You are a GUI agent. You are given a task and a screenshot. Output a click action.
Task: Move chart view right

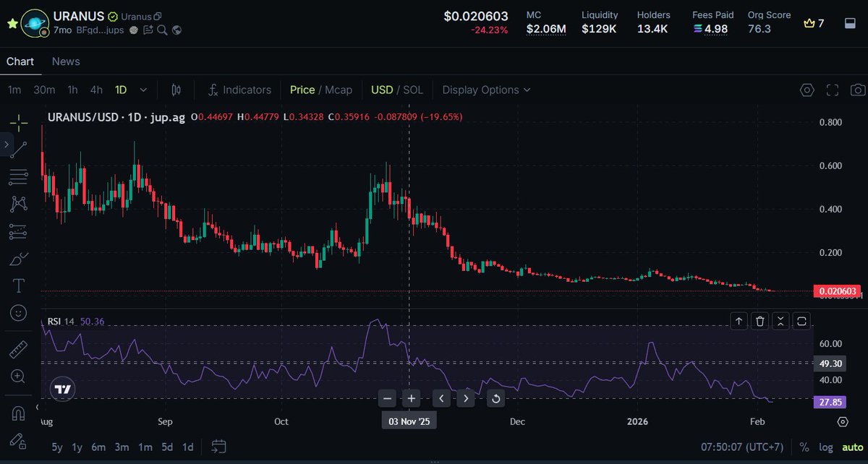pos(466,398)
